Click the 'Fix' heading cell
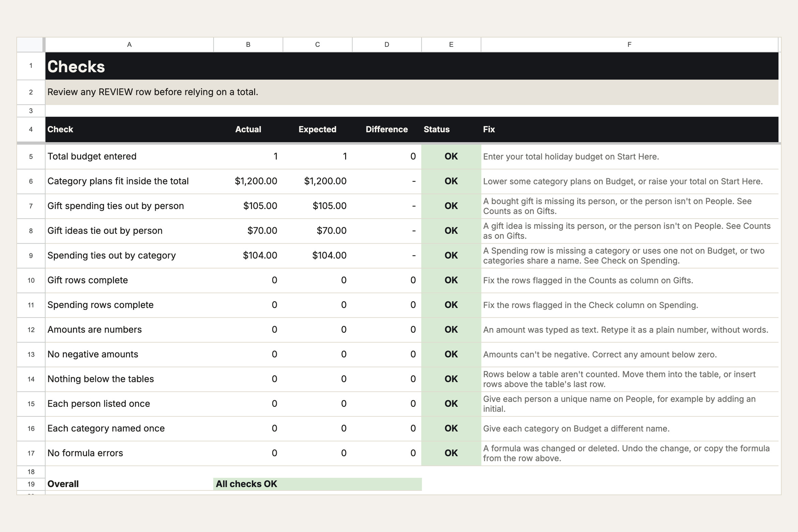Image resolution: width=798 pixels, height=532 pixels. [630, 130]
